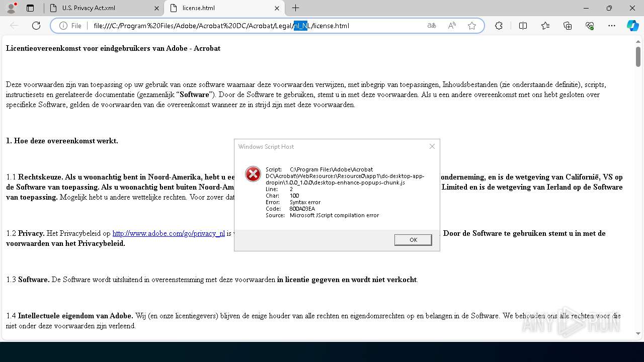Click the scroll up arrow

click(638, 41)
